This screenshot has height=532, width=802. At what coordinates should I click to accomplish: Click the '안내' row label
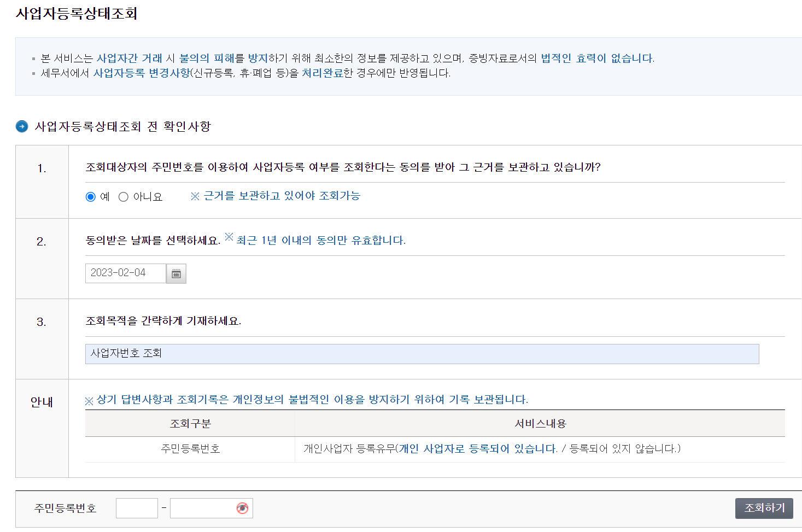click(x=42, y=402)
